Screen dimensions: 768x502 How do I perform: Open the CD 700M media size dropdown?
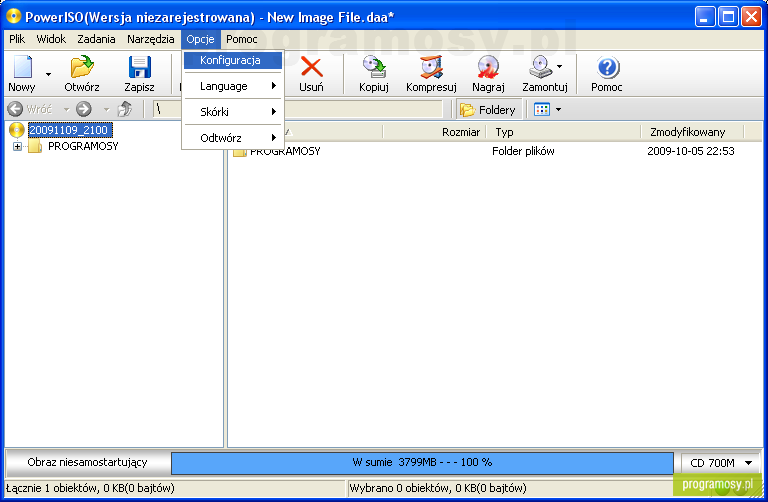click(720, 463)
